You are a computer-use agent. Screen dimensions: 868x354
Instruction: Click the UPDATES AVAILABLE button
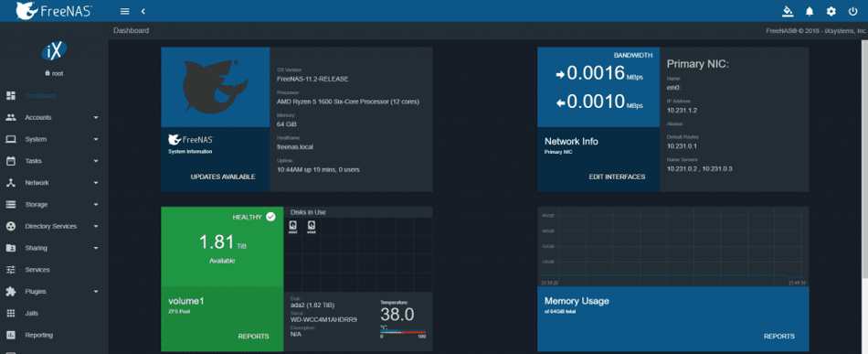(223, 177)
